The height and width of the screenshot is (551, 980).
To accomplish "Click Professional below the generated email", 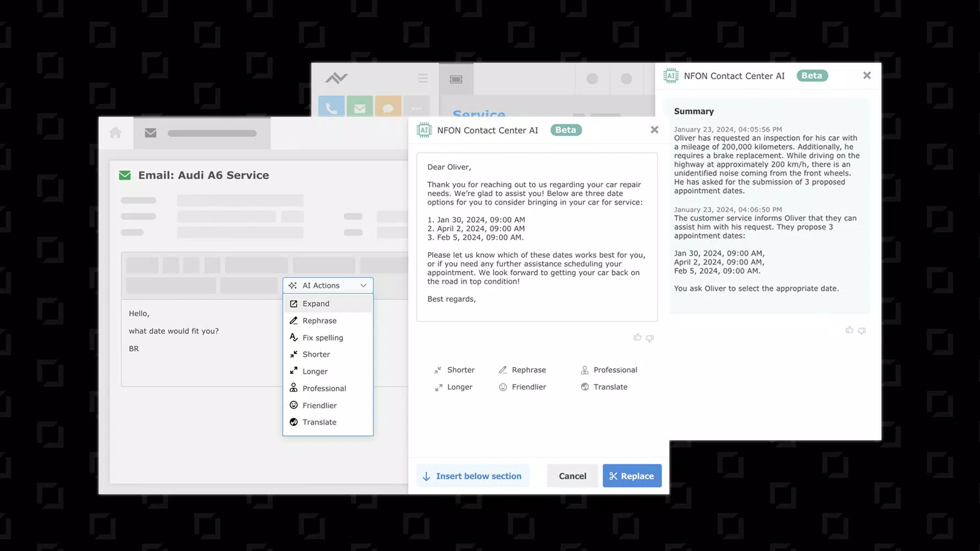I will pyautogui.click(x=609, y=370).
